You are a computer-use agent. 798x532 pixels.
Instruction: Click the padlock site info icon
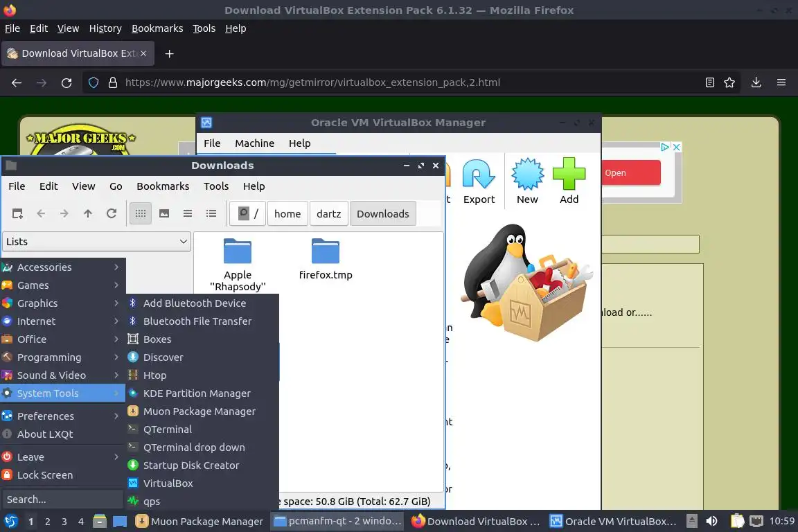tap(113, 82)
